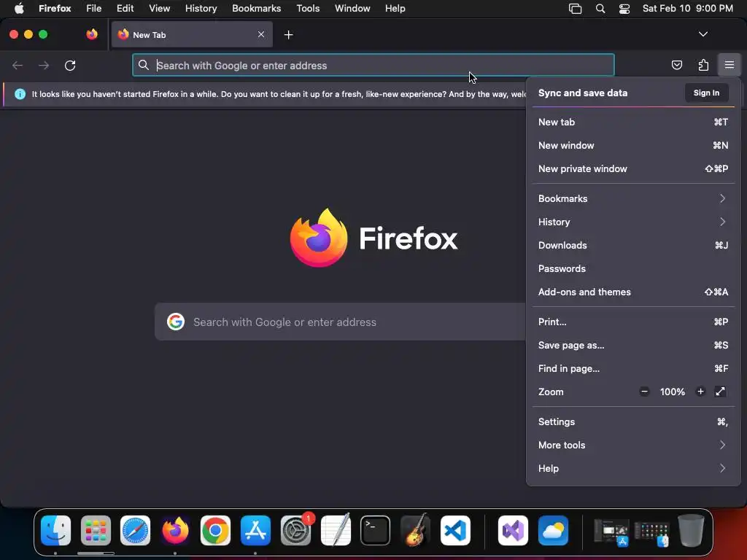Open TextEdit from the dock

click(336, 530)
